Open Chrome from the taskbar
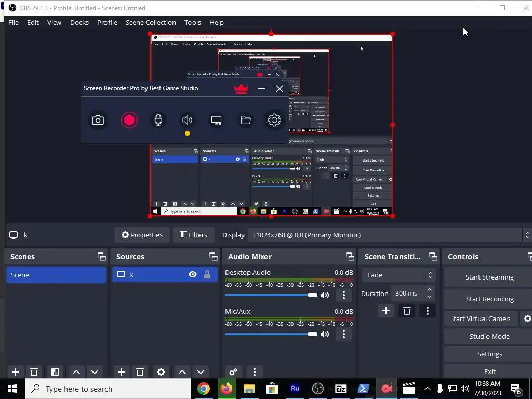This screenshot has height=399, width=532. pos(204,389)
